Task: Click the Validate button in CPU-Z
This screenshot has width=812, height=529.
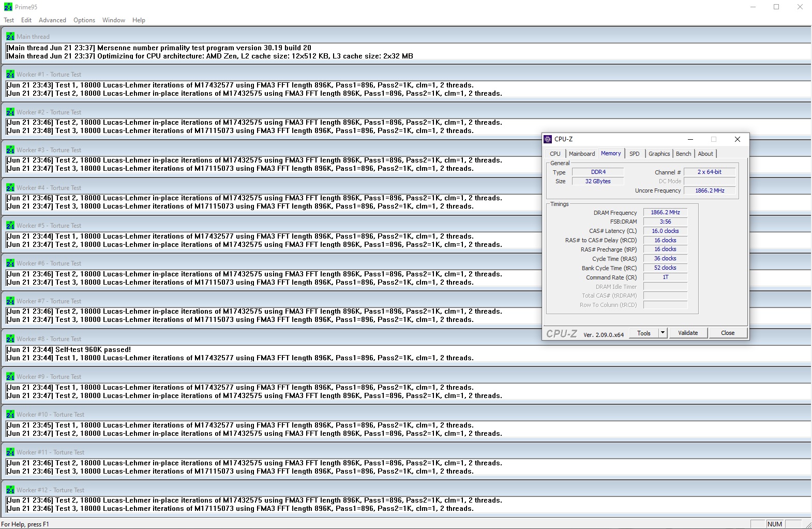Action: [688, 333]
